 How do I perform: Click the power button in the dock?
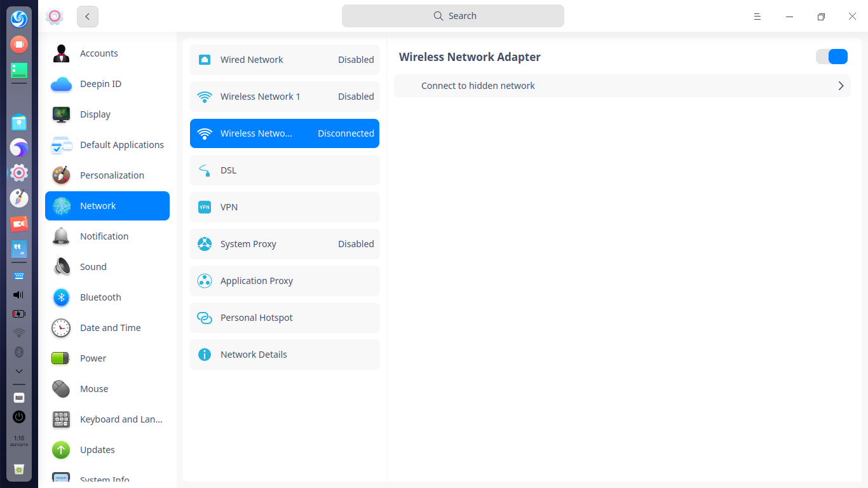19,417
